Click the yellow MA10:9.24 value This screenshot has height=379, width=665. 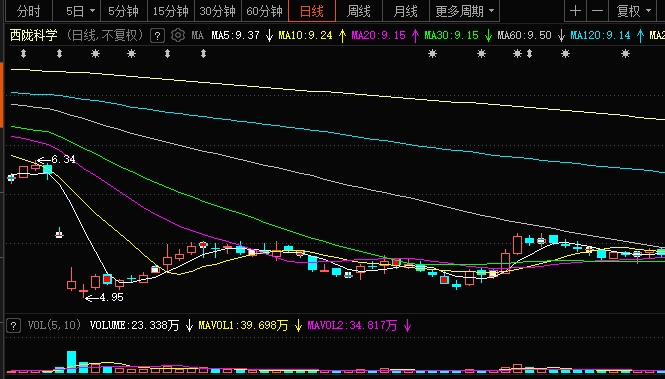(x=305, y=36)
